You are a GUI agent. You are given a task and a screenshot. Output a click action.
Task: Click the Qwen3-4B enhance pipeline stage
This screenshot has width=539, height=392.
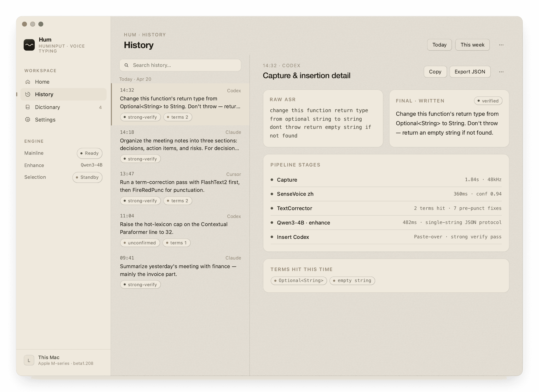(x=386, y=223)
